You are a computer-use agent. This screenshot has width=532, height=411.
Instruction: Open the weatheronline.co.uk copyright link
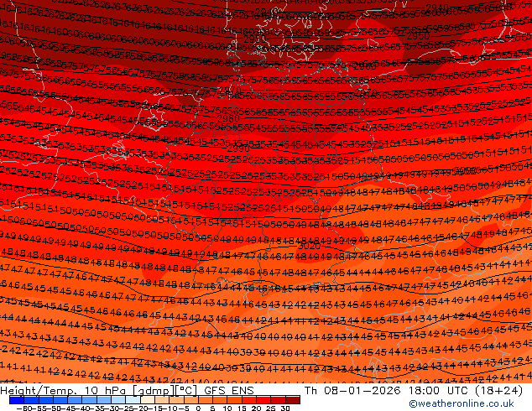462,403
